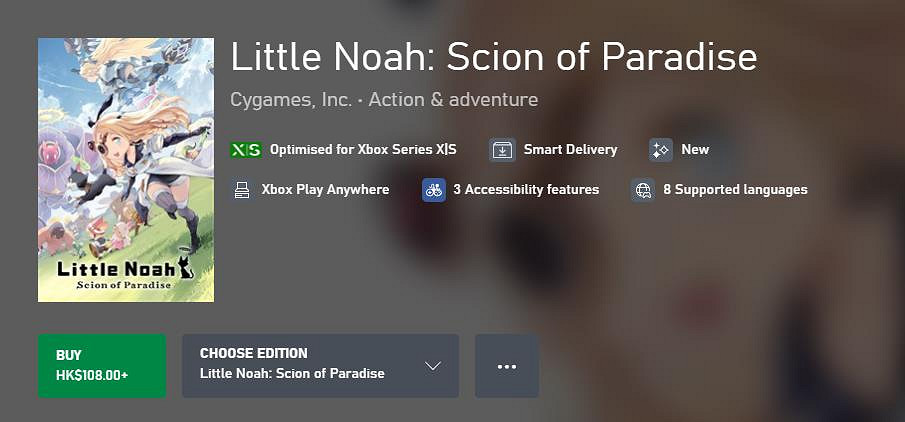Click the 'Little Noah: Scion of Paradise' title heading
The height and width of the screenshot is (422, 905).
[494, 57]
